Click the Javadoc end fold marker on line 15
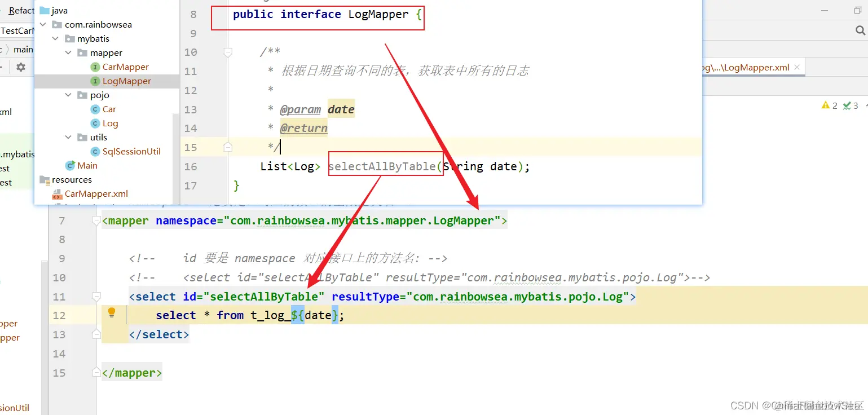 coord(228,147)
